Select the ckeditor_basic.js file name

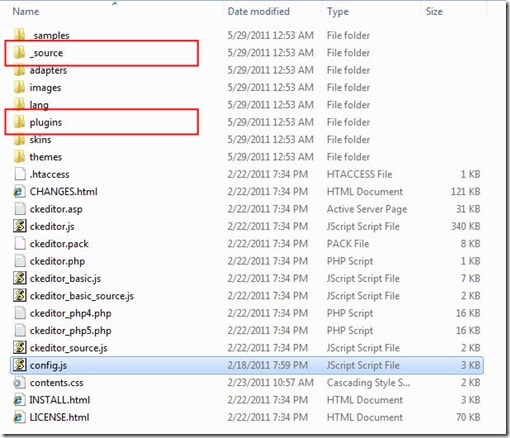coord(65,278)
